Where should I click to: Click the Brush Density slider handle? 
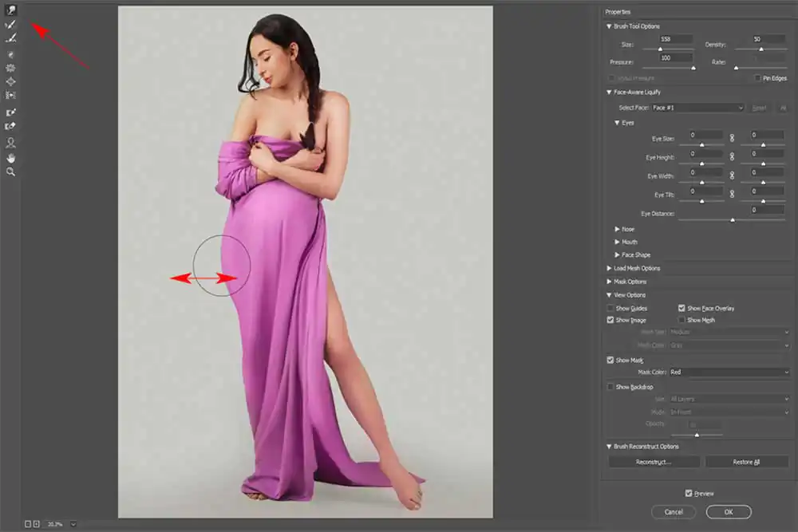(x=762, y=49)
